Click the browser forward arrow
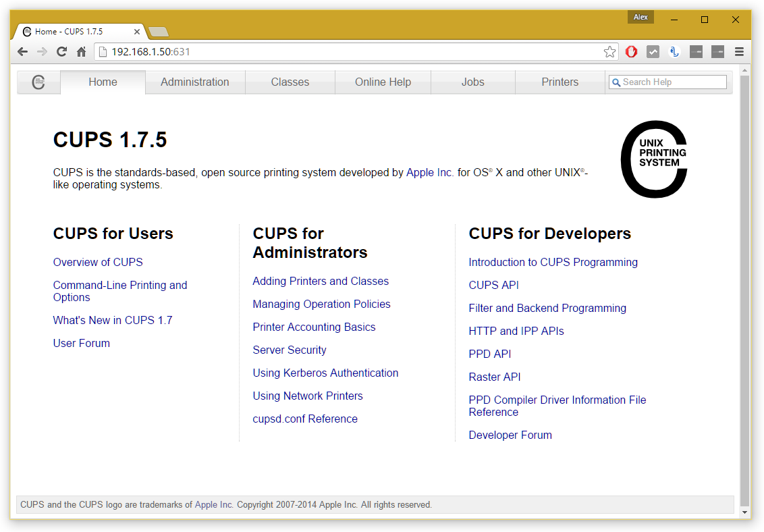The height and width of the screenshot is (532, 764). click(43, 51)
